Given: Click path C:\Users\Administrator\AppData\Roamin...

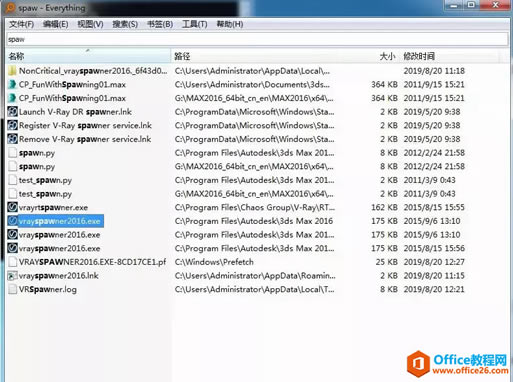Looking at the screenshot, I should point(255,276).
